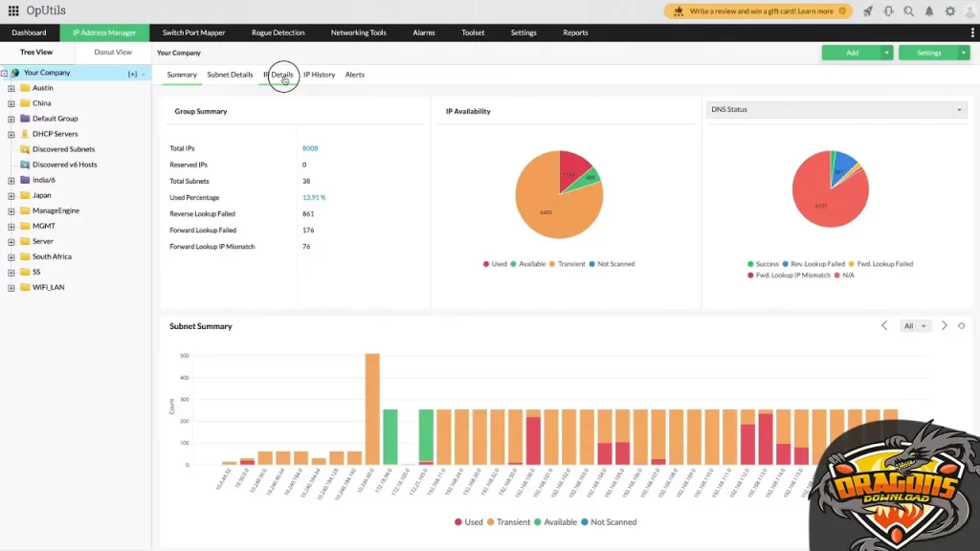
Task: Open the Switch Port Mapper menu
Action: coord(193,33)
